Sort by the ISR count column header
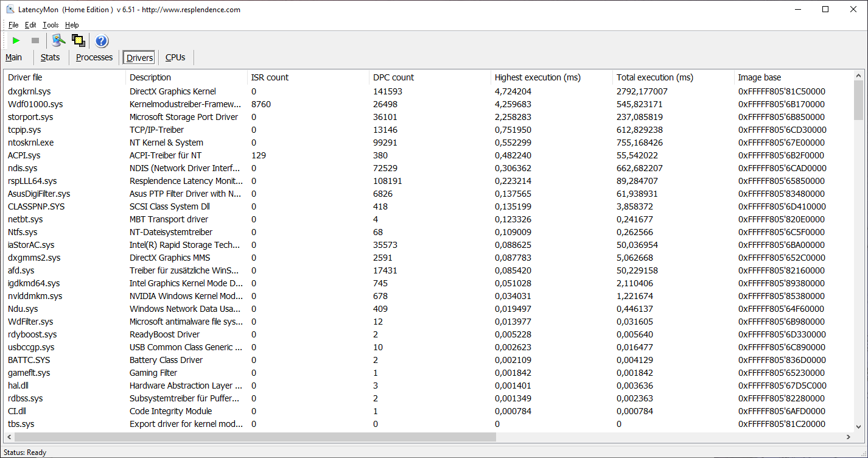The image size is (868, 458). pyautogui.click(x=308, y=77)
